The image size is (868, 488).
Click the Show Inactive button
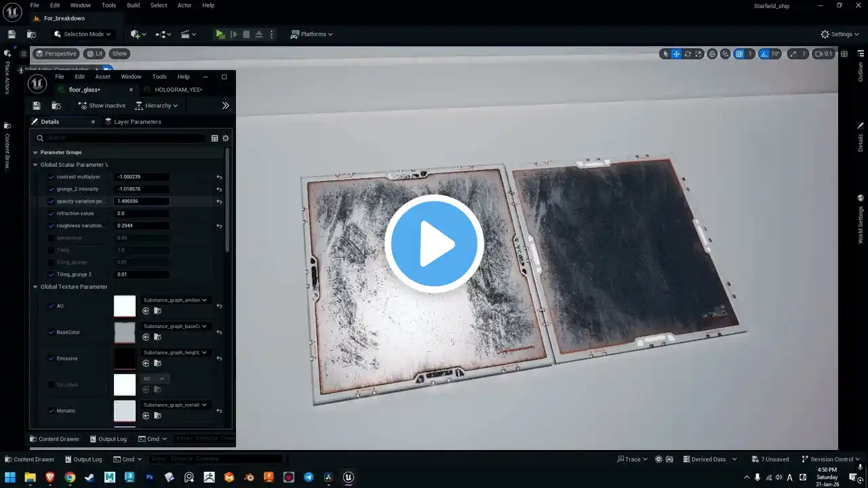102,106
